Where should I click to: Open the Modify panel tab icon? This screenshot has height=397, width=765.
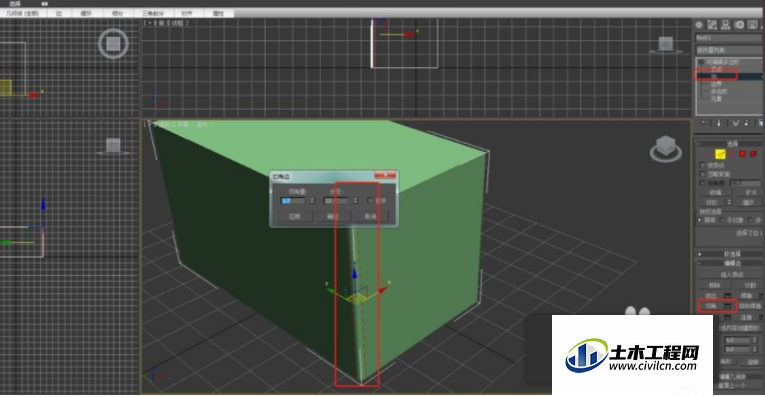(x=712, y=24)
